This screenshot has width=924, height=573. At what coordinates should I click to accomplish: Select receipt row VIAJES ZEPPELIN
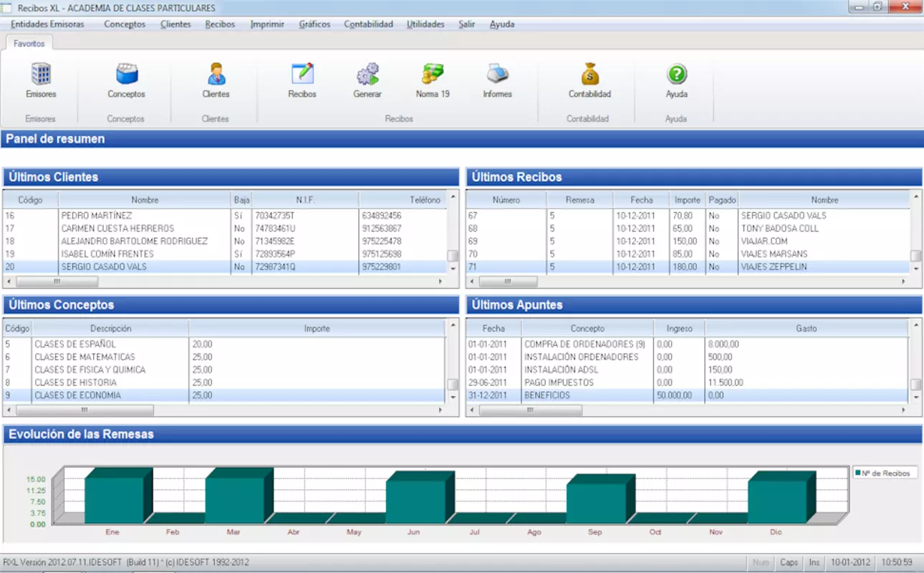(688, 267)
